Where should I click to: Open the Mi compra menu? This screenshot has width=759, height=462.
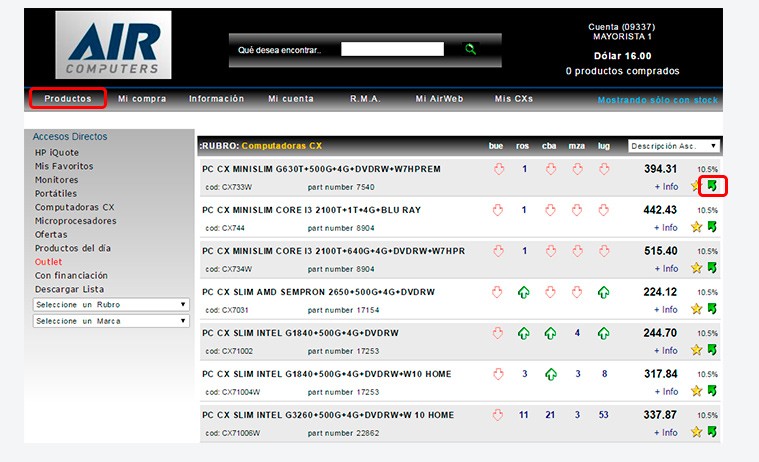coord(142,98)
